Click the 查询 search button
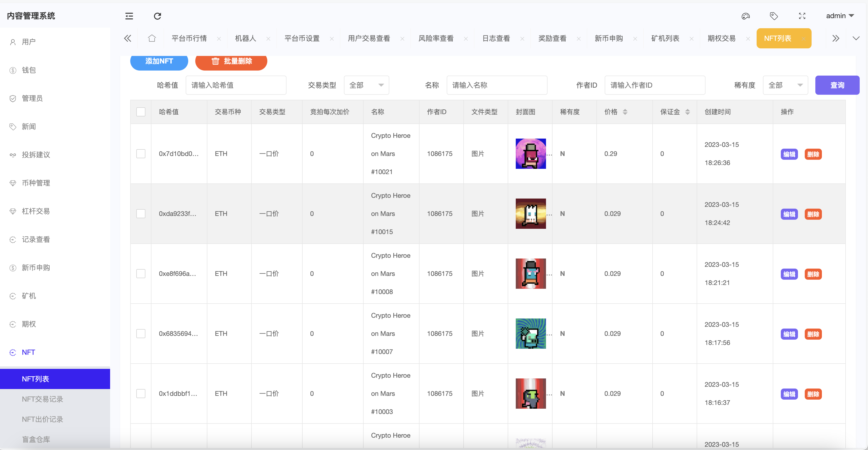868x450 pixels. click(x=837, y=85)
